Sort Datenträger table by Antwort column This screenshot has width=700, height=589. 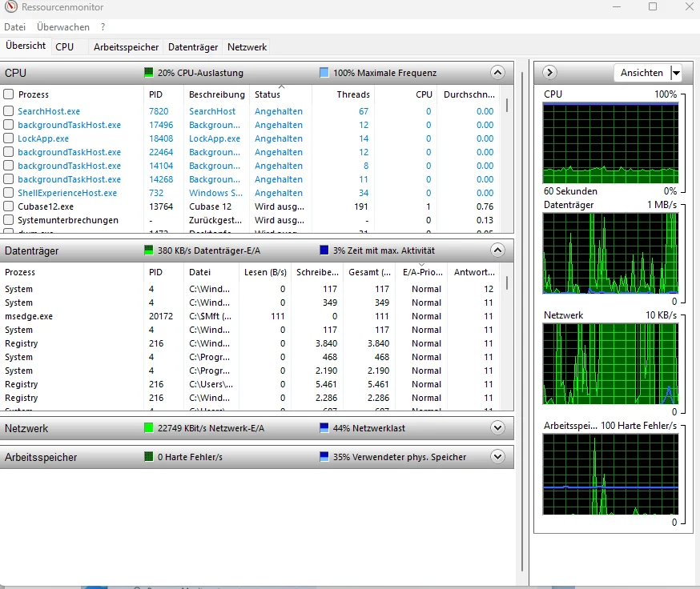click(473, 272)
